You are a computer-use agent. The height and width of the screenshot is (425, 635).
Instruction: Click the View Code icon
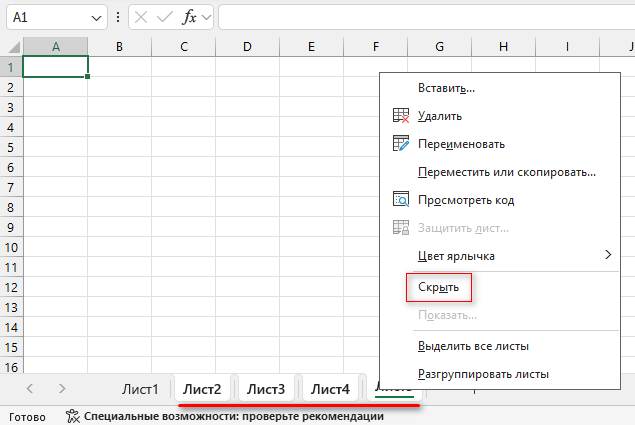point(401,200)
